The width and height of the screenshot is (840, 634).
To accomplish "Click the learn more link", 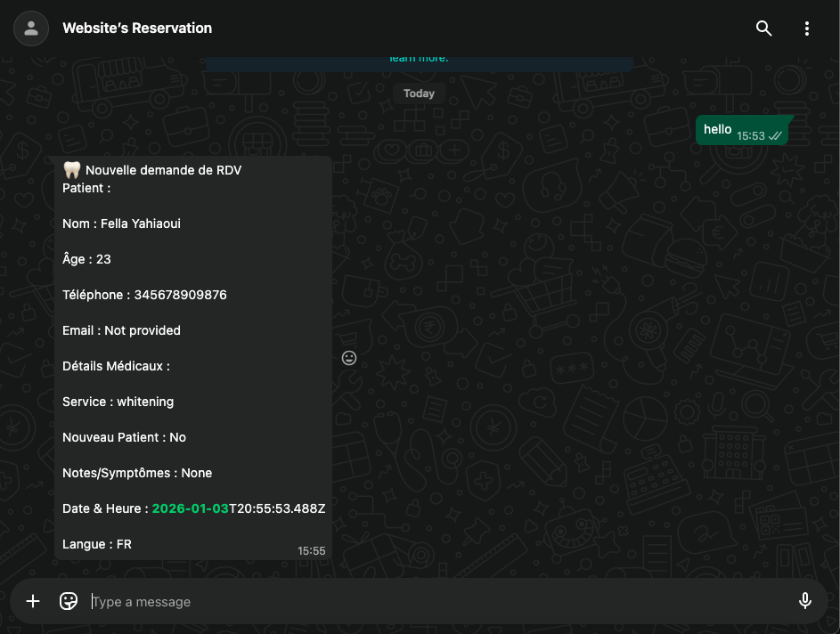I will (x=418, y=57).
